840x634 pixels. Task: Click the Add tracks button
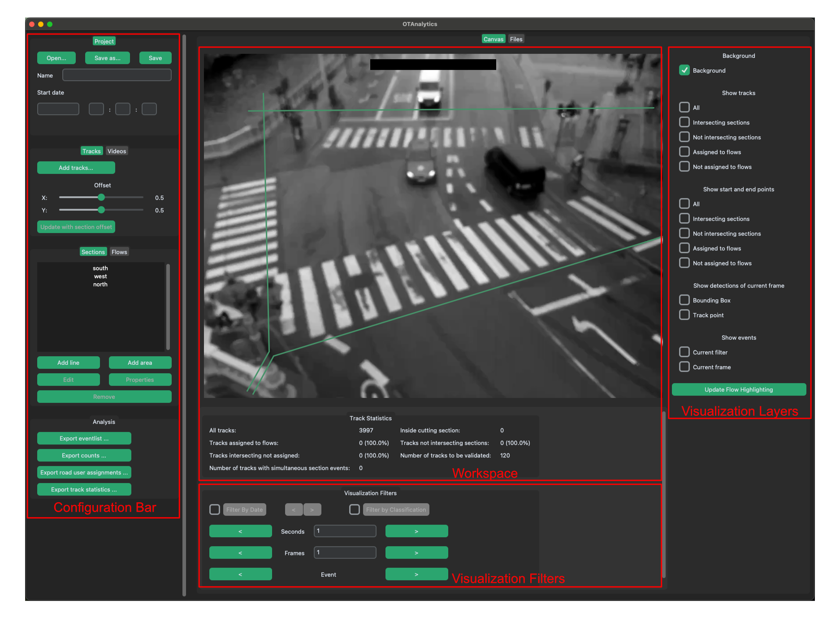tap(76, 167)
